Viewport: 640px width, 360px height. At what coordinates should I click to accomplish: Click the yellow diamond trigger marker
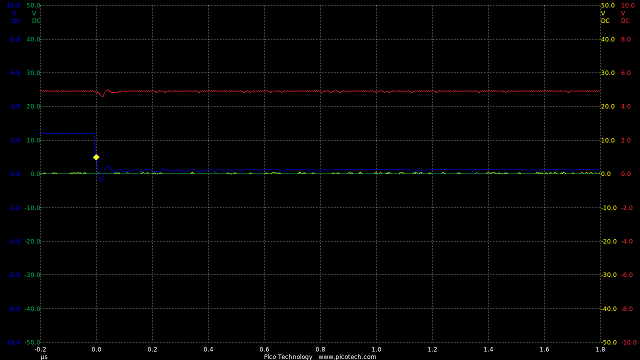point(96,157)
